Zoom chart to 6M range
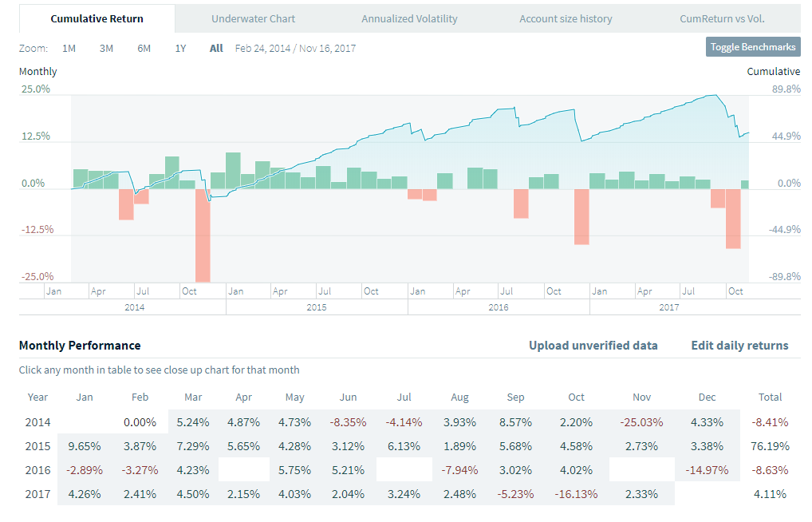 tap(144, 48)
